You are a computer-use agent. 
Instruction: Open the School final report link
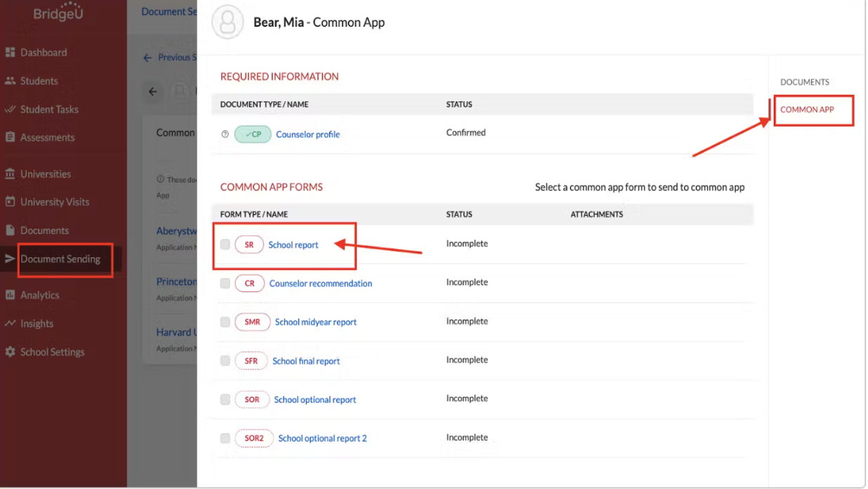coord(306,361)
